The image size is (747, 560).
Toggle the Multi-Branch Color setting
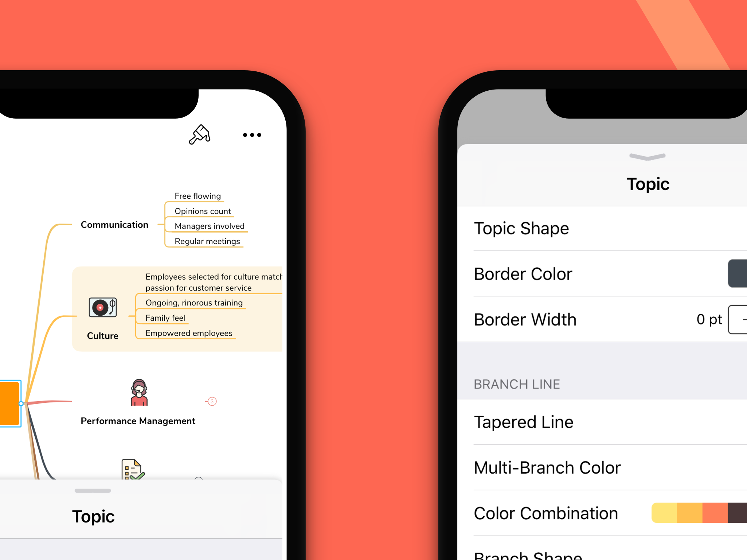[736, 468]
